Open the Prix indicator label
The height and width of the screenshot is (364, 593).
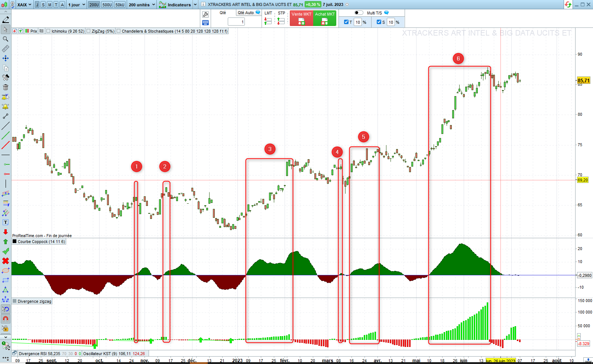[x=34, y=31]
